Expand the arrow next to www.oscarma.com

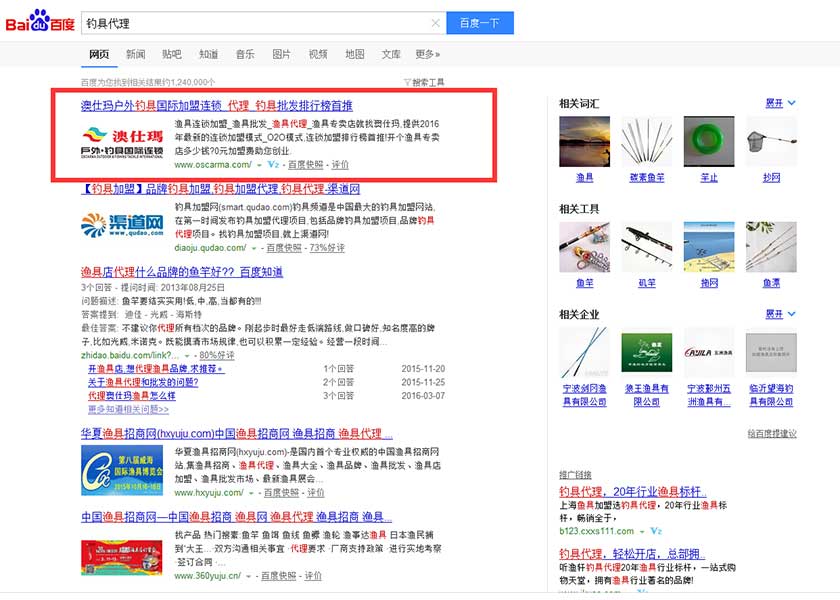pyautogui.click(x=259, y=165)
